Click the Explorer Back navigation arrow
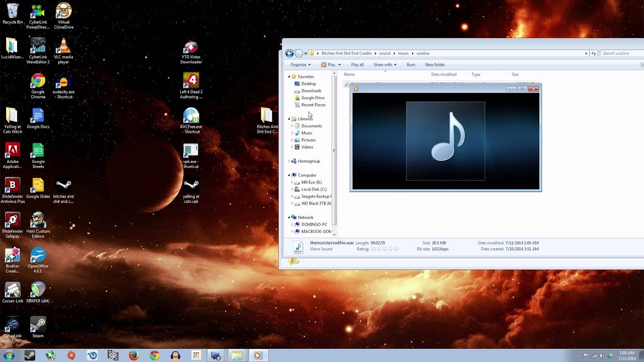 click(289, 53)
